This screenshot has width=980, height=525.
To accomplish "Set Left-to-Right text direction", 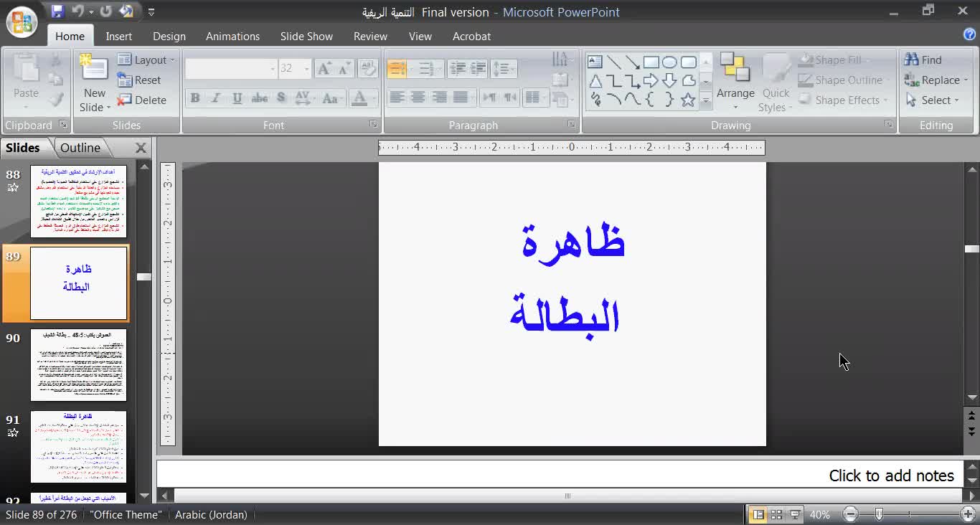I will 490,98.
